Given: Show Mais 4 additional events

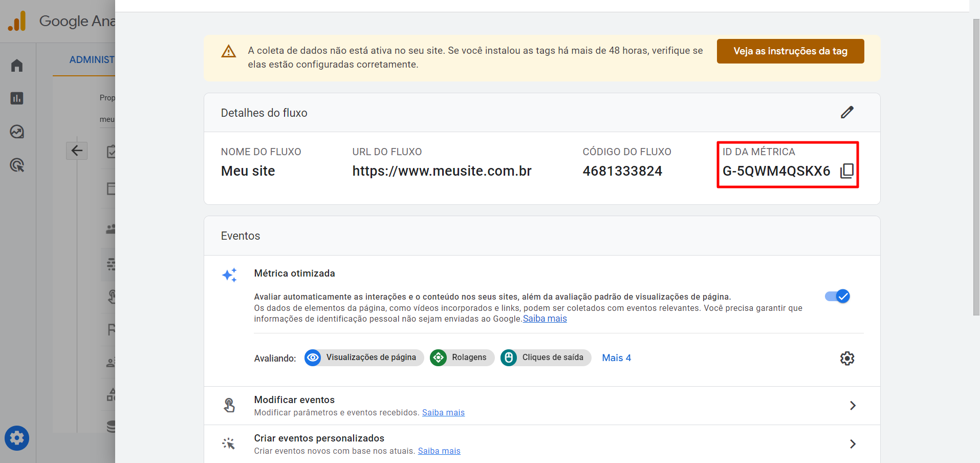Looking at the screenshot, I should 616,358.
